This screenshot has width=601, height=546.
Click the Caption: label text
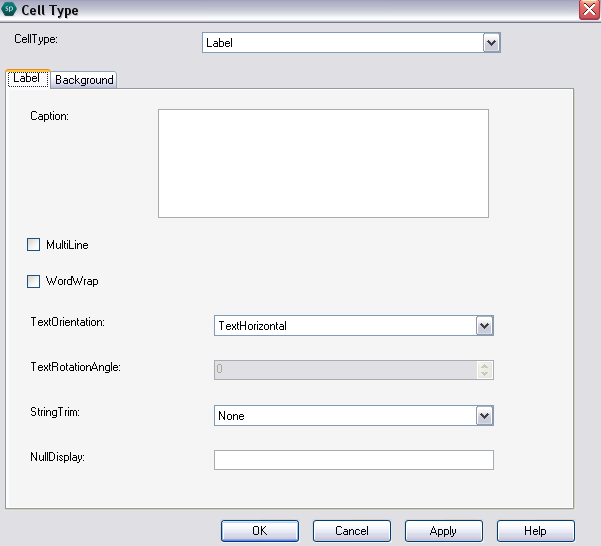(x=49, y=116)
